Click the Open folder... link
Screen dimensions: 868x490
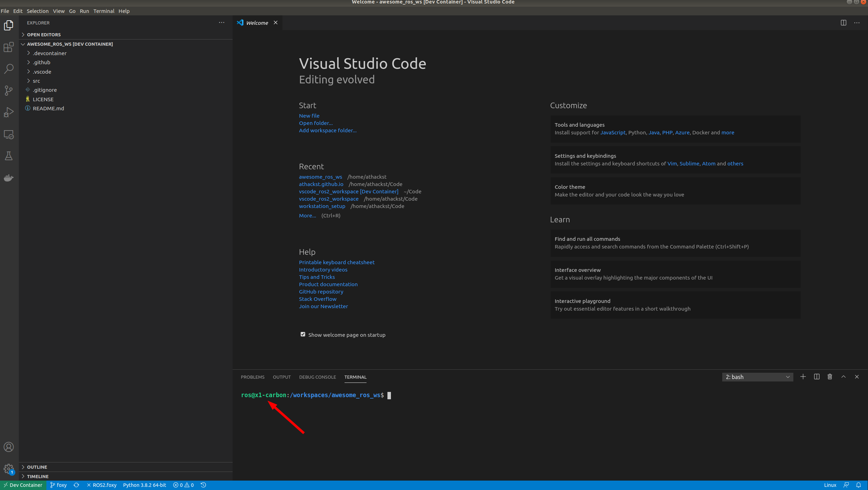coord(316,123)
